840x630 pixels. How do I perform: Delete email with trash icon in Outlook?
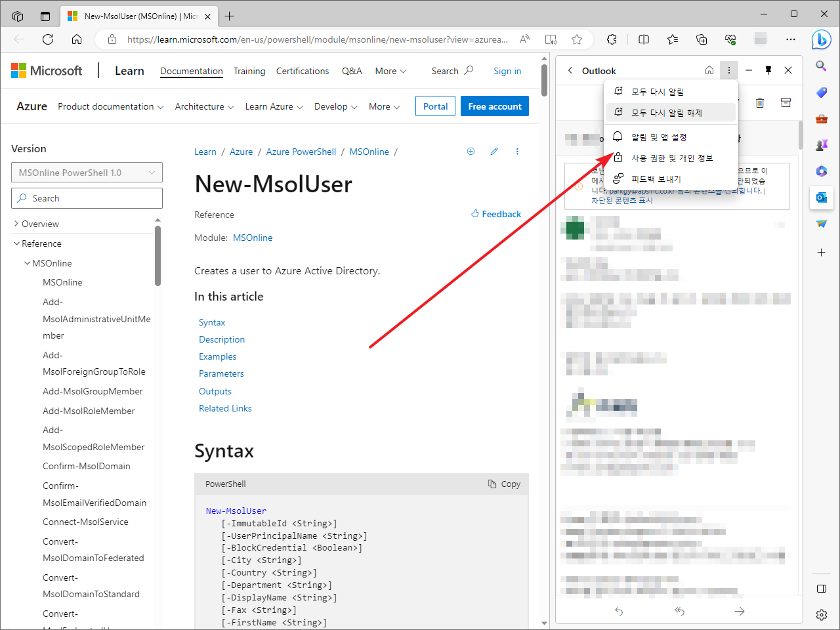click(760, 102)
